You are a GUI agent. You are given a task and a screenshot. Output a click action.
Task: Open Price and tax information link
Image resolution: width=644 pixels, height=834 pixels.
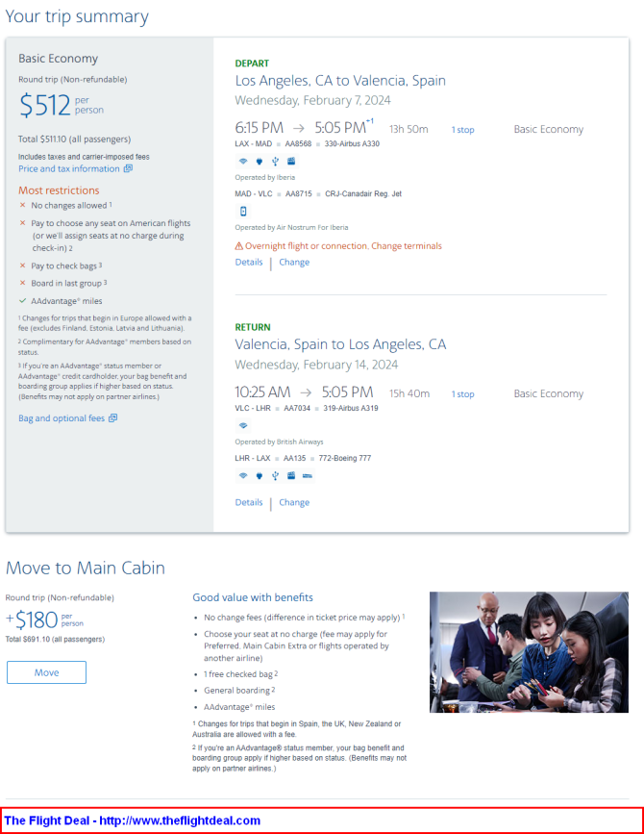tap(69, 169)
